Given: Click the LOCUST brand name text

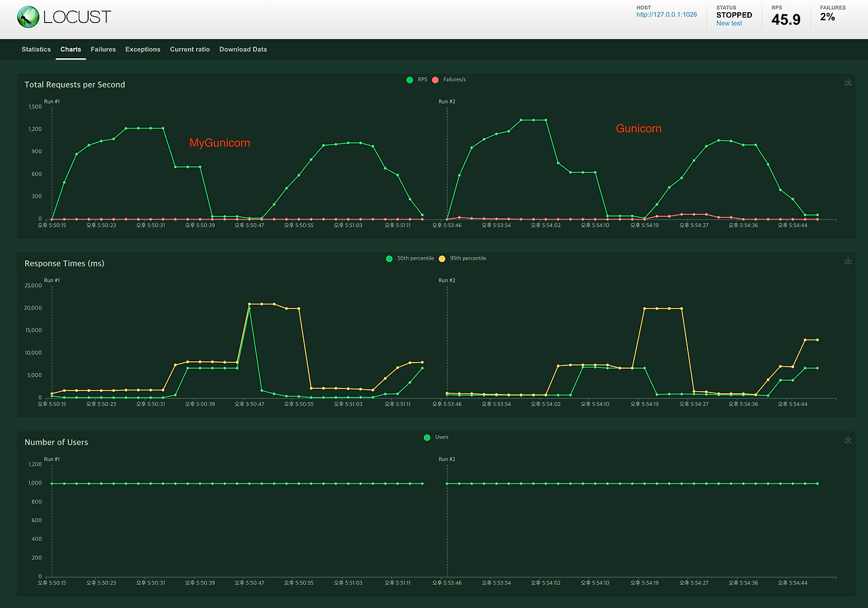Looking at the screenshot, I should 77,18.
